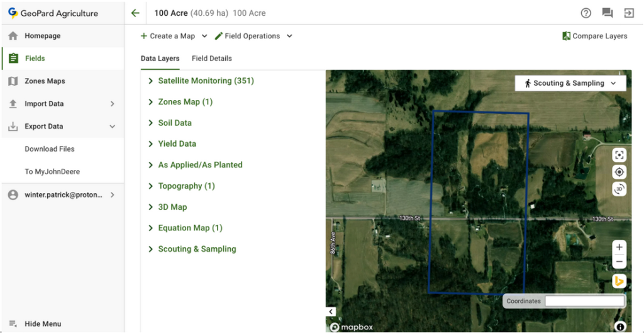The width and height of the screenshot is (644, 333).
Task: Zoom out on the map
Action: pyautogui.click(x=619, y=261)
